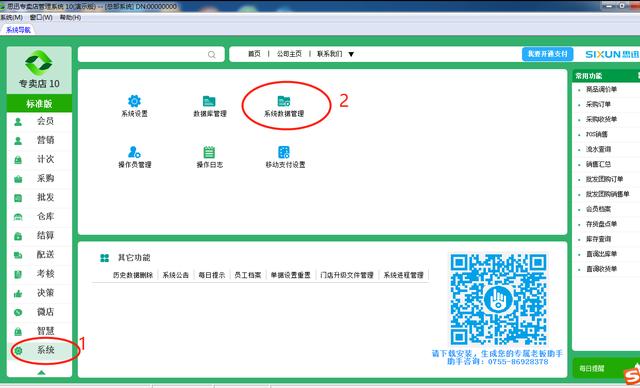Viewport: 640px width, 388px height.
Task: Click the 我要开通支付 button
Action: [547, 54]
